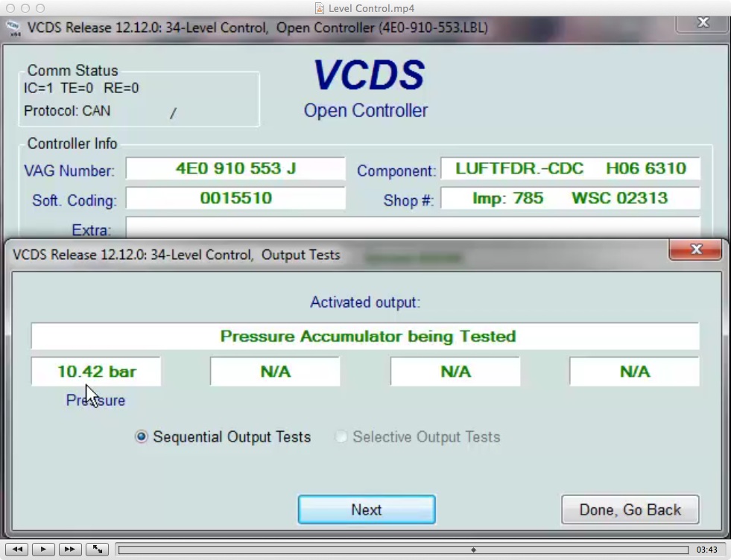Click the third N/A value box
The width and height of the screenshot is (731, 560).
pyautogui.click(x=455, y=372)
